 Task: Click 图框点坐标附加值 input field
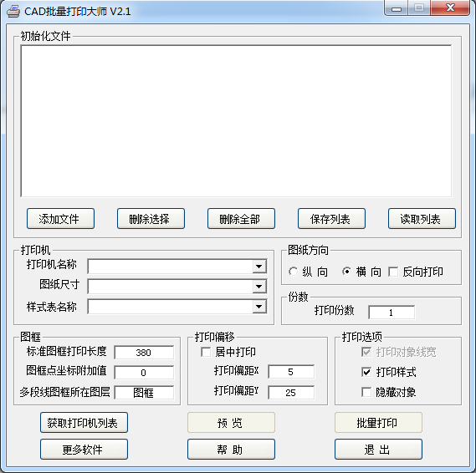click(x=144, y=373)
